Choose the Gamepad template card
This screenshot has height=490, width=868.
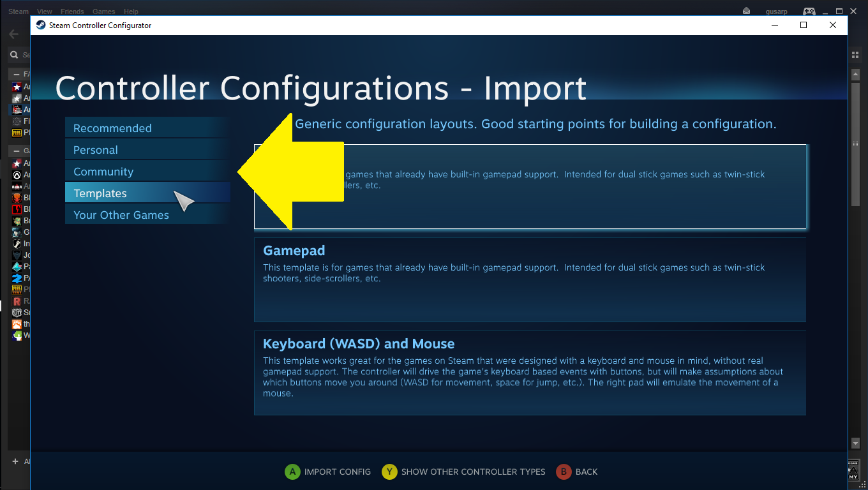click(x=530, y=279)
